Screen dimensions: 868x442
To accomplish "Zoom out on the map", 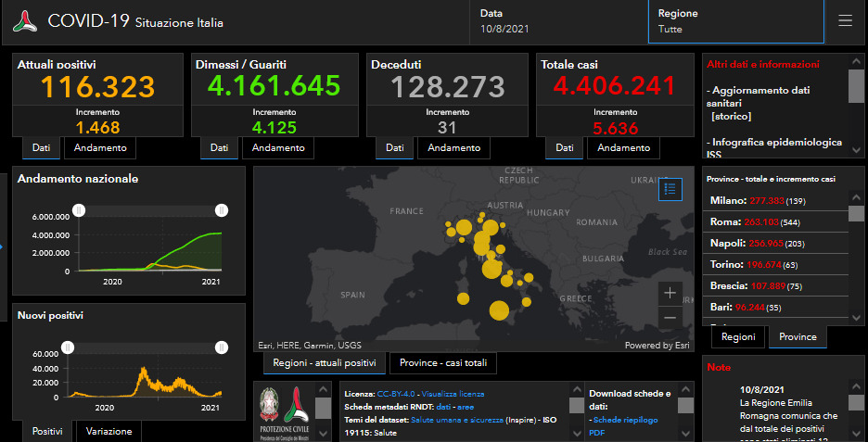I will (670, 318).
